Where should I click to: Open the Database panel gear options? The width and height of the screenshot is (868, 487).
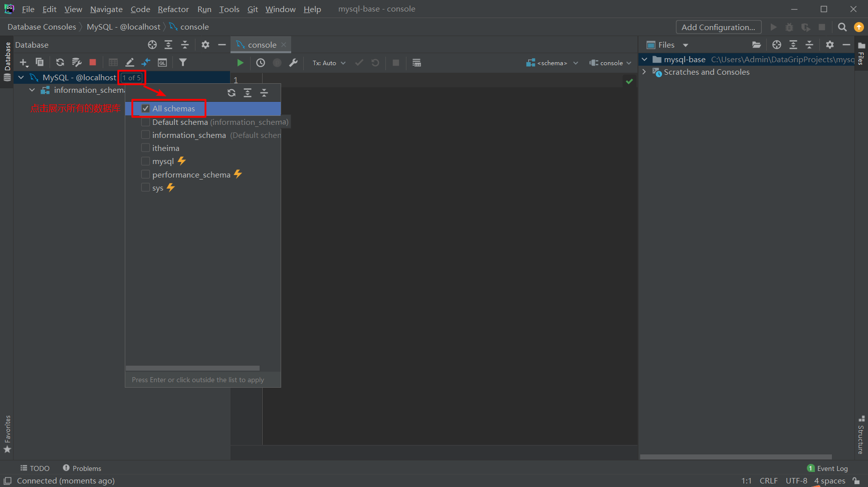tap(205, 45)
